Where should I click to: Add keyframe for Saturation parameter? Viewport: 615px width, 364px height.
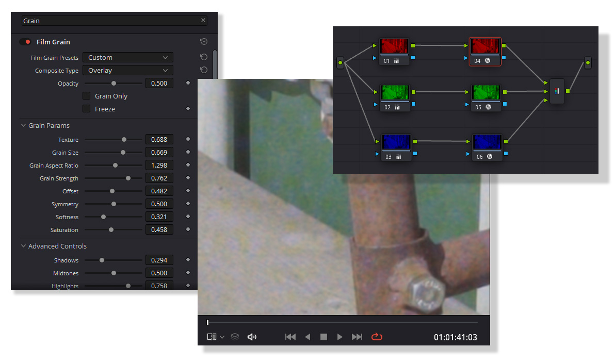coord(188,229)
